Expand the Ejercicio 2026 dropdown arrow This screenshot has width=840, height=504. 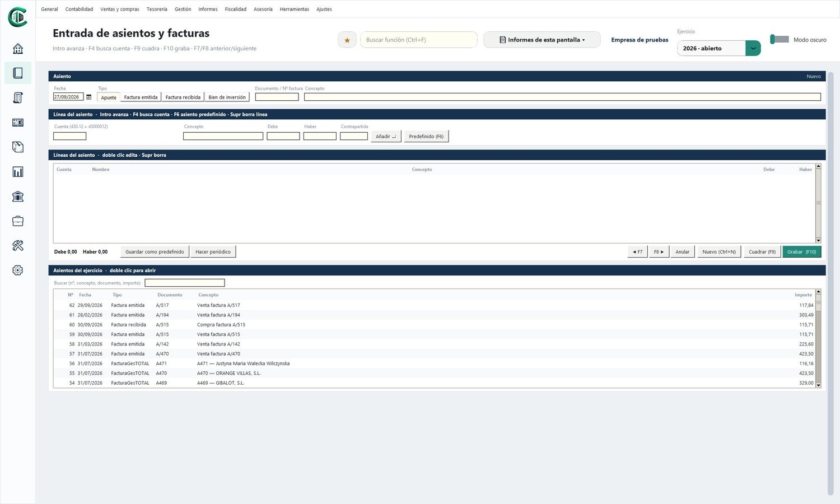(753, 48)
